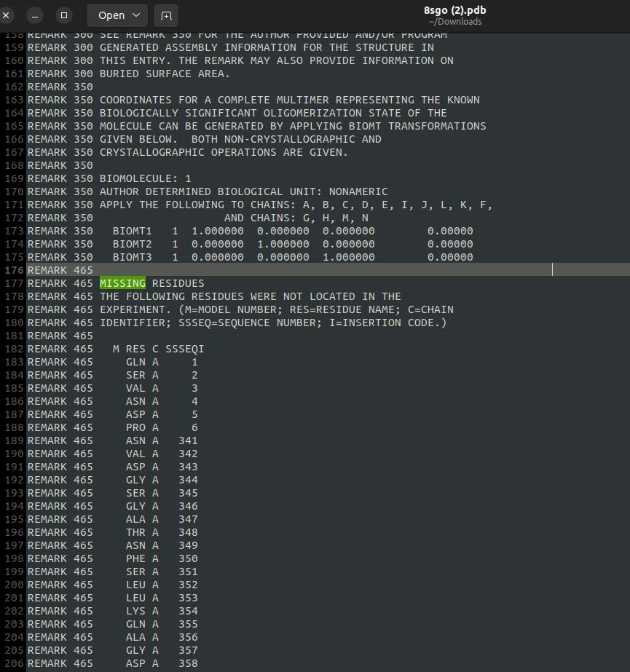This screenshot has width=630, height=672.
Task: Click the M RES C SSSEQI header line
Action: [x=158, y=349]
